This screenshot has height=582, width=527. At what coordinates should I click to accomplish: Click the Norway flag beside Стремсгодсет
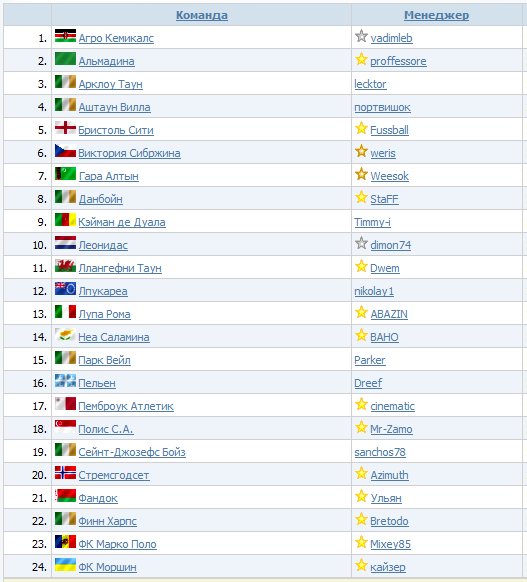tap(65, 473)
